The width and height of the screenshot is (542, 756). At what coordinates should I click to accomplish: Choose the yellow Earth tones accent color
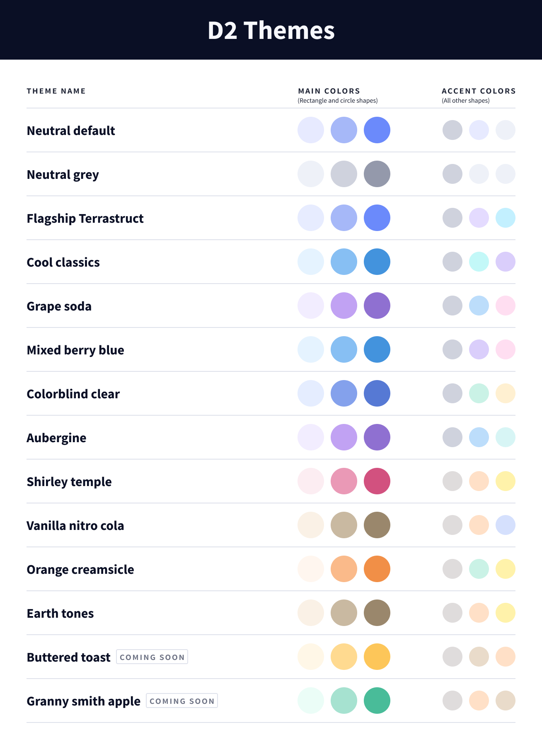click(506, 613)
